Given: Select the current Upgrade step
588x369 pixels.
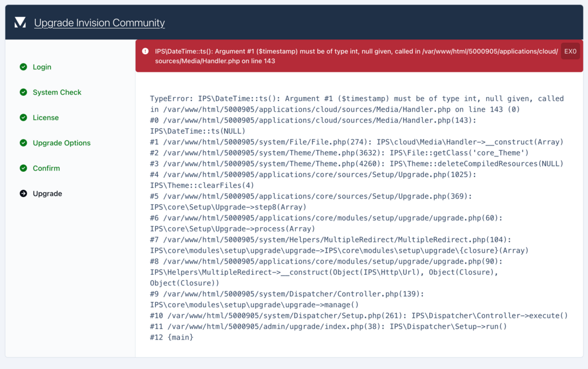Looking at the screenshot, I should [47, 193].
